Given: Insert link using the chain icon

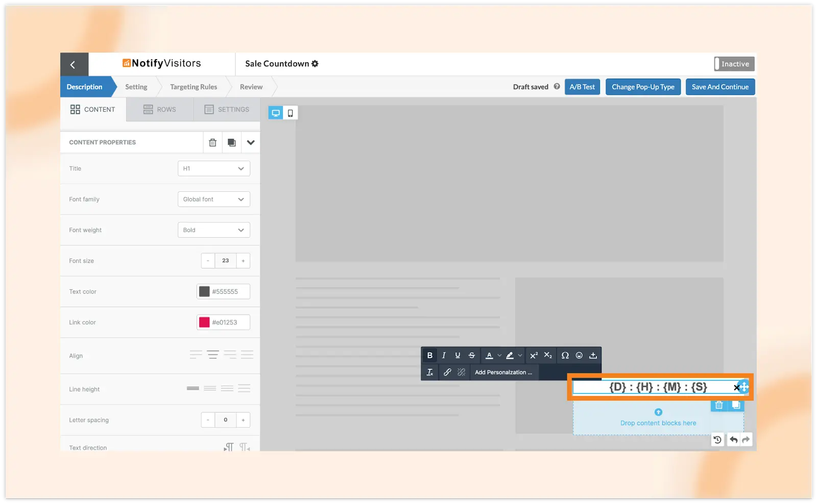Looking at the screenshot, I should coord(447,372).
